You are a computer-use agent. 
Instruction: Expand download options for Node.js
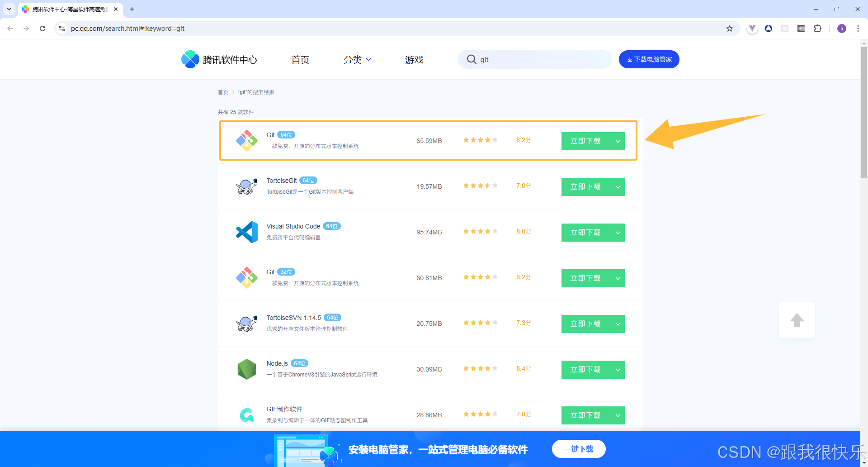(x=618, y=370)
